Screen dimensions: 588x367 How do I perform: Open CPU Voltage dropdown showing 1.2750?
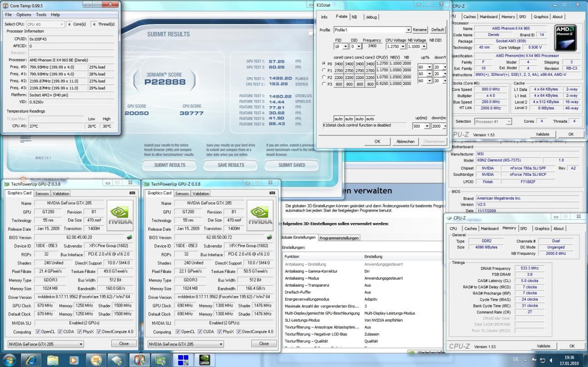(x=395, y=46)
